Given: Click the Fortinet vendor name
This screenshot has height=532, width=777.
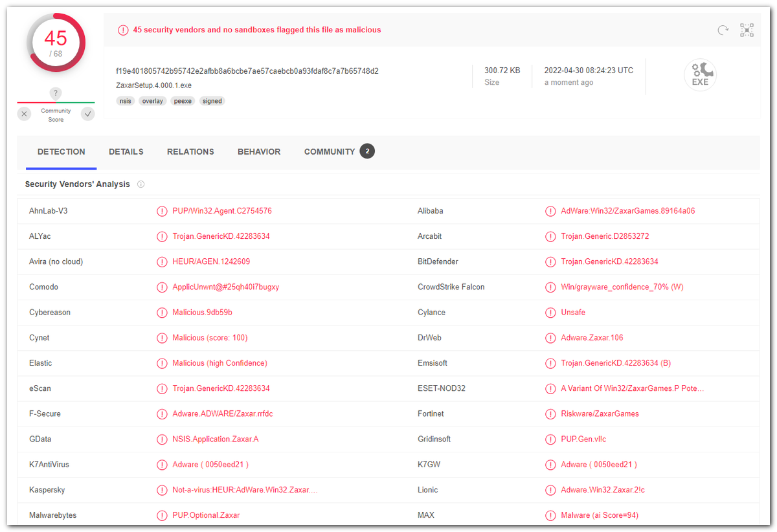Looking at the screenshot, I should (431, 414).
